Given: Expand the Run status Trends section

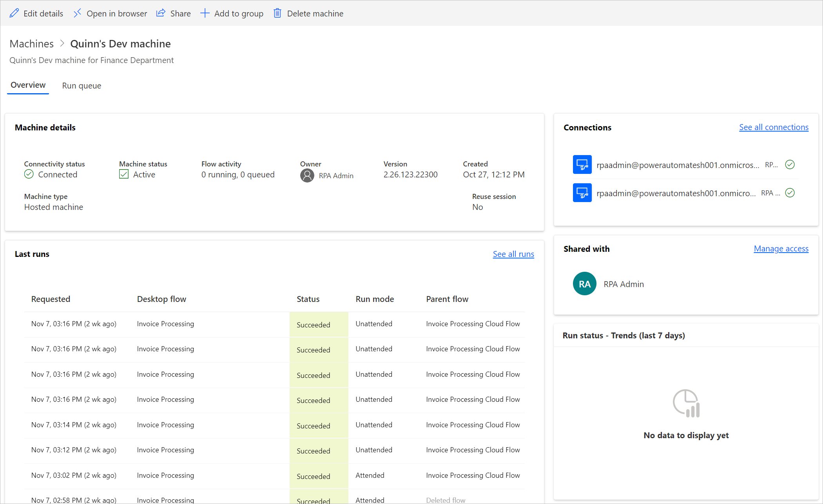Looking at the screenshot, I should tap(624, 335).
